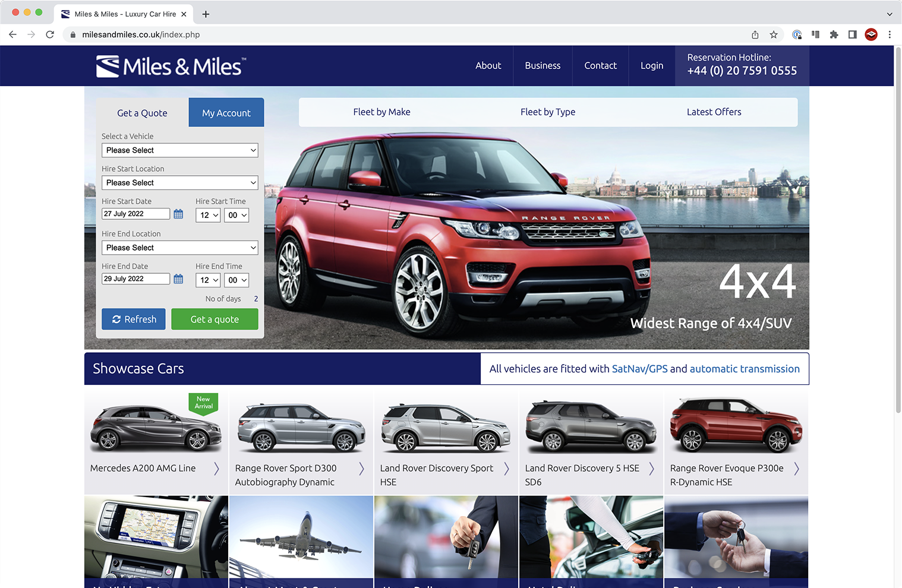The image size is (902, 588).
Task: Click the arrow beside Land Rover Discovery 5
Action: 651,469
